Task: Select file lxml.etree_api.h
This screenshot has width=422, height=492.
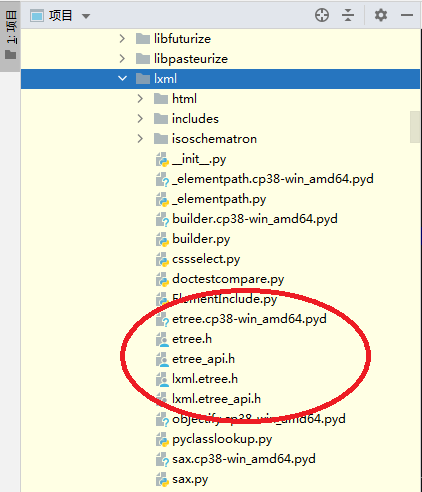Action: click(x=216, y=399)
